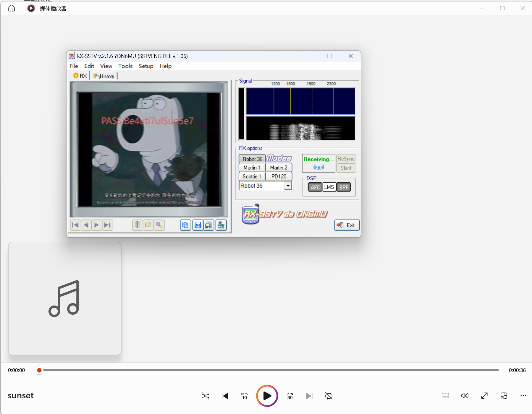Open subtitles captions button in media player
Viewport: 532px width, 414px height.
pos(445,396)
